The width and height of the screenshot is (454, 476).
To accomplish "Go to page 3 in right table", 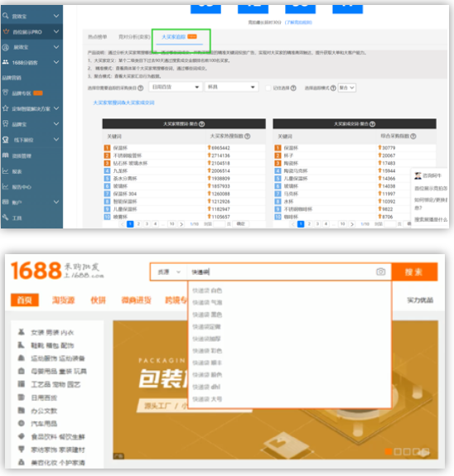I will (317, 224).
